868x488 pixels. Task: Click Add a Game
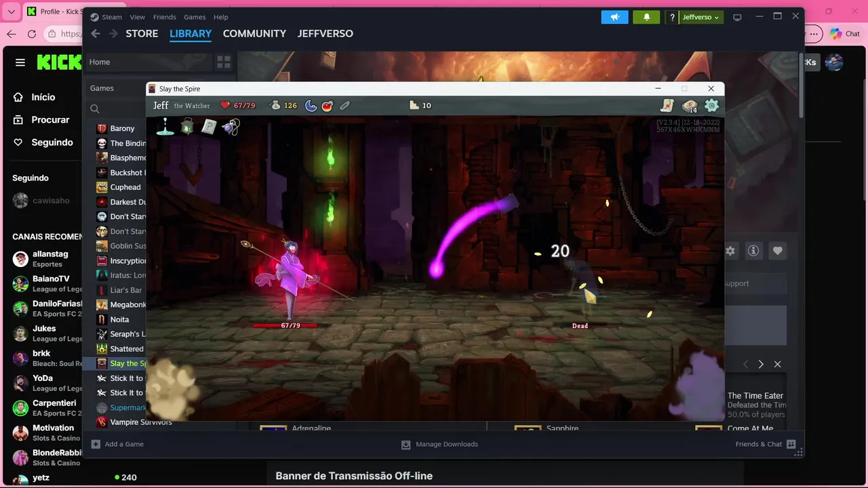pyautogui.click(x=117, y=444)
